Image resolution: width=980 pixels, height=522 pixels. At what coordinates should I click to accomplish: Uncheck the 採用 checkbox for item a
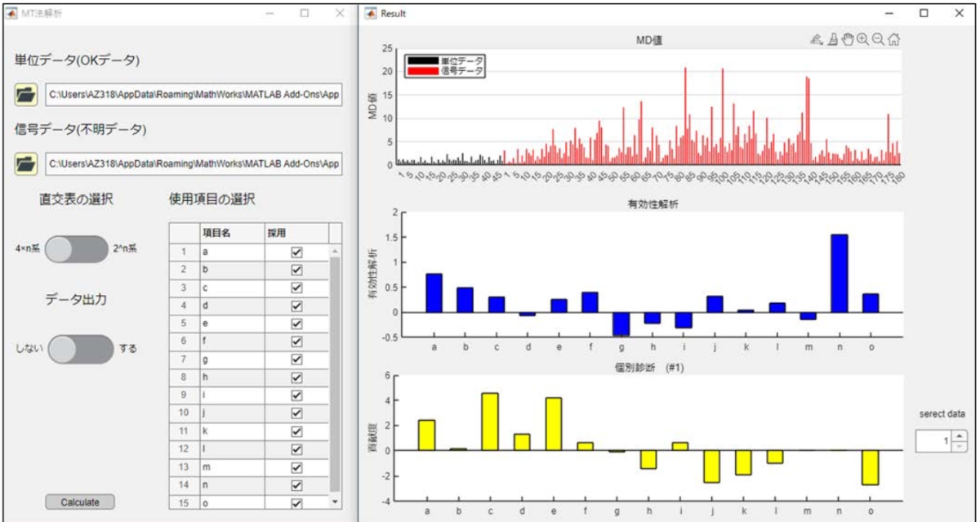click(296, 252)
